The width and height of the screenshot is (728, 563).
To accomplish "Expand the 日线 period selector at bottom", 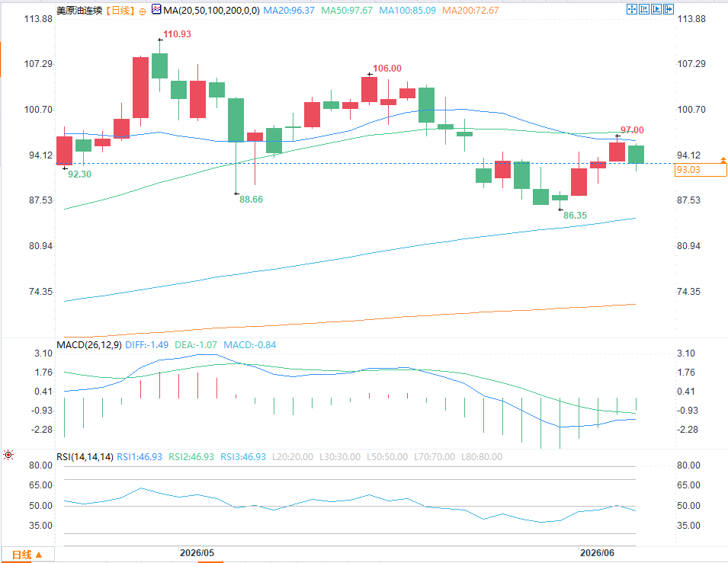I will pyautogui.click(x=27, y=555).
